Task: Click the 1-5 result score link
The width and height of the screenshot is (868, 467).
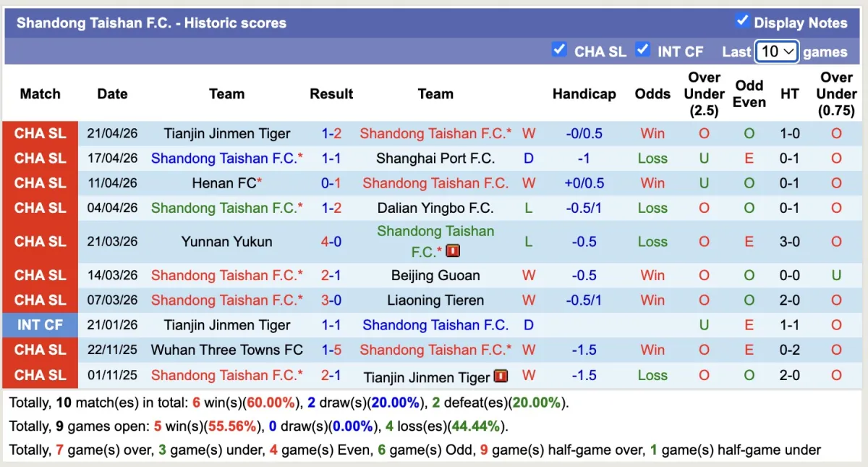Action: 331,350
